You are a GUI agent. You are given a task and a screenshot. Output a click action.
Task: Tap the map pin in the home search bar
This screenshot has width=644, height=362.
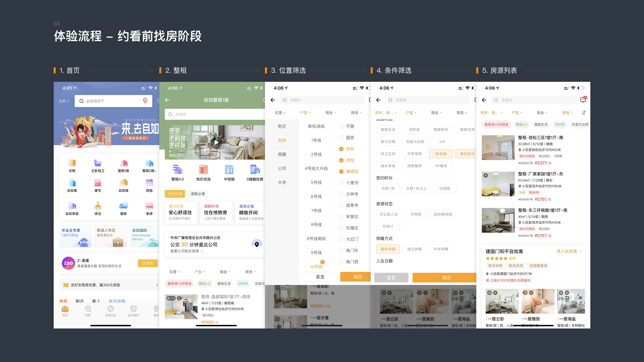(x=145, y=101)
